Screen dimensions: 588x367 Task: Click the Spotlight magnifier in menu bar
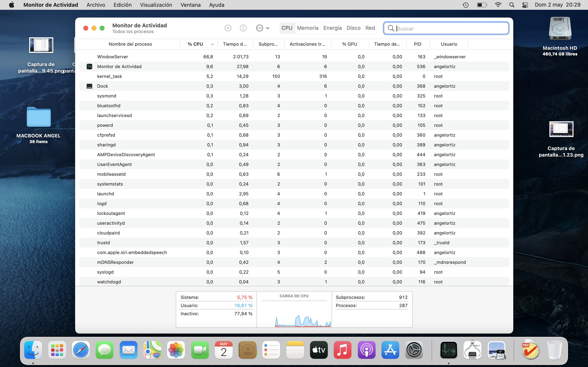pos(512,5)
